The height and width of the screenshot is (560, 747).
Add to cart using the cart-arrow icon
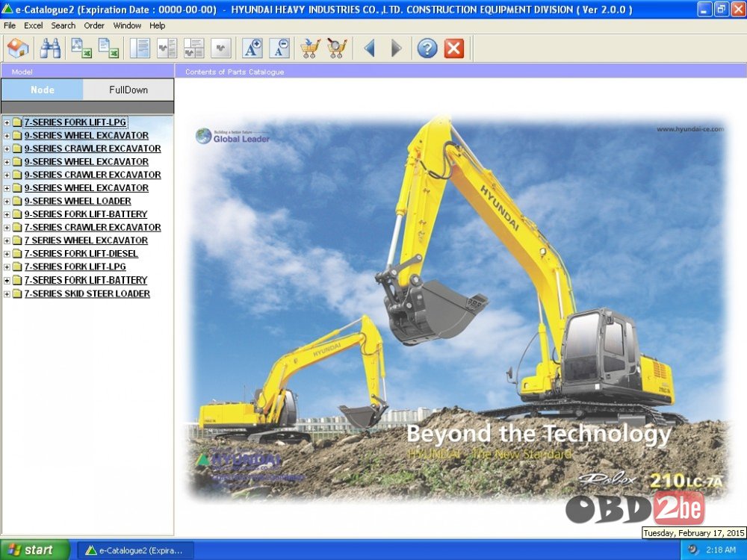click(310, 48)
